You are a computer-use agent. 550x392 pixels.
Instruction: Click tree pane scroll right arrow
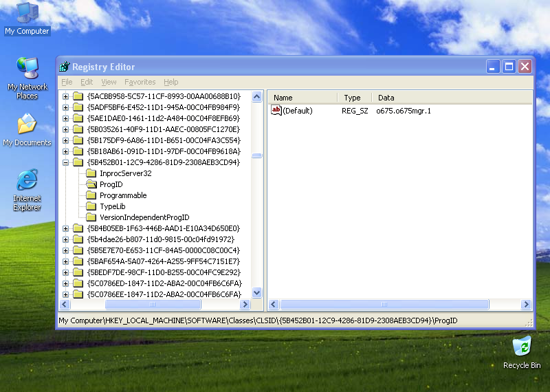click(245, 304)
